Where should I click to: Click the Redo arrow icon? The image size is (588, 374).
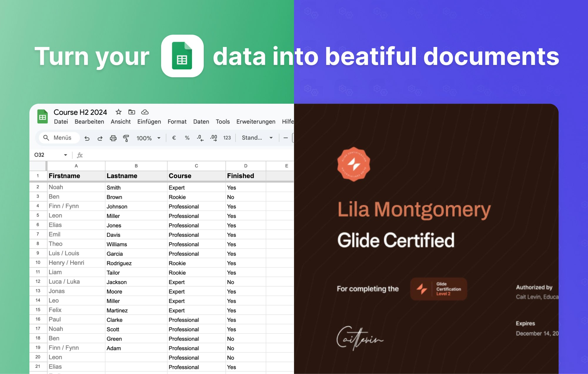click(100, 138)
